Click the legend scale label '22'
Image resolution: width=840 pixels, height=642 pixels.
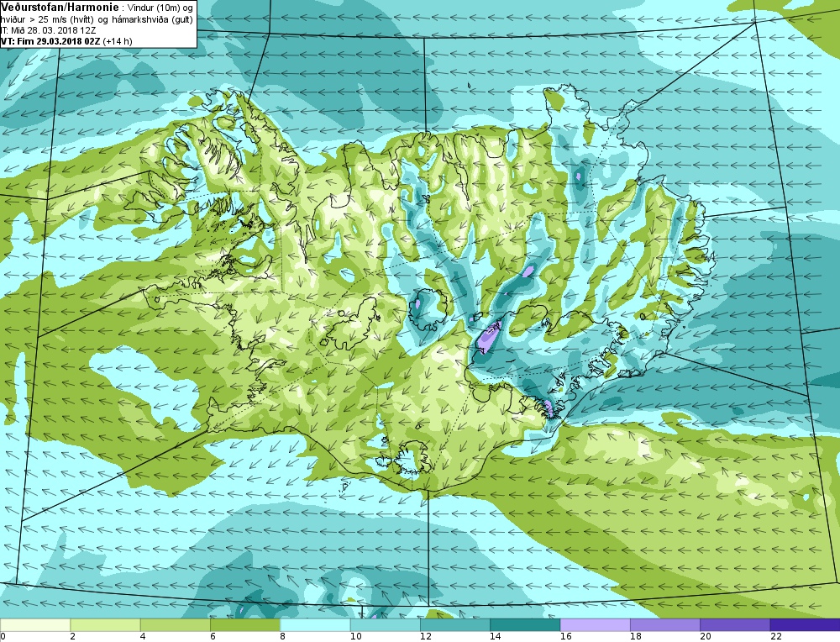tap(775, 637)
